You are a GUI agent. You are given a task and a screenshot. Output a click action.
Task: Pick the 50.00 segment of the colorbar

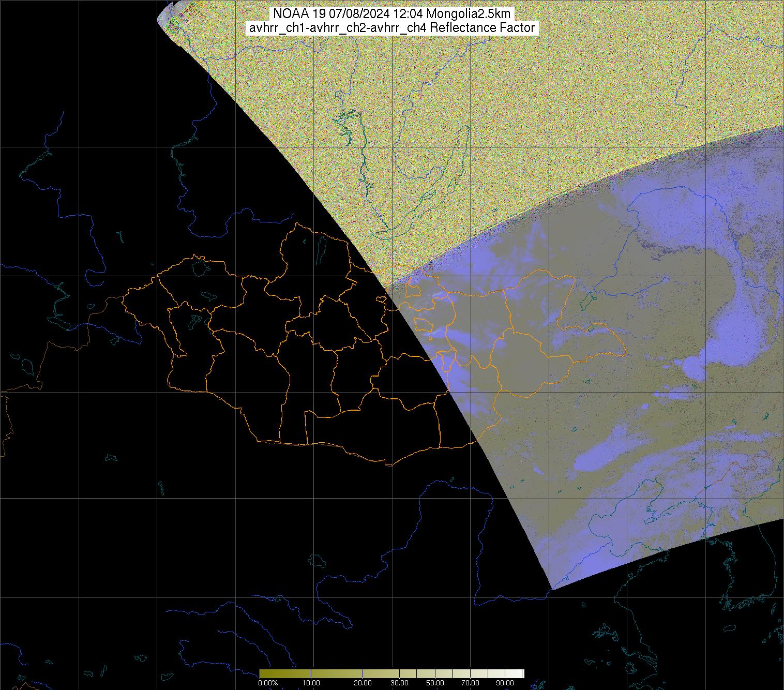tap(435, 673)
